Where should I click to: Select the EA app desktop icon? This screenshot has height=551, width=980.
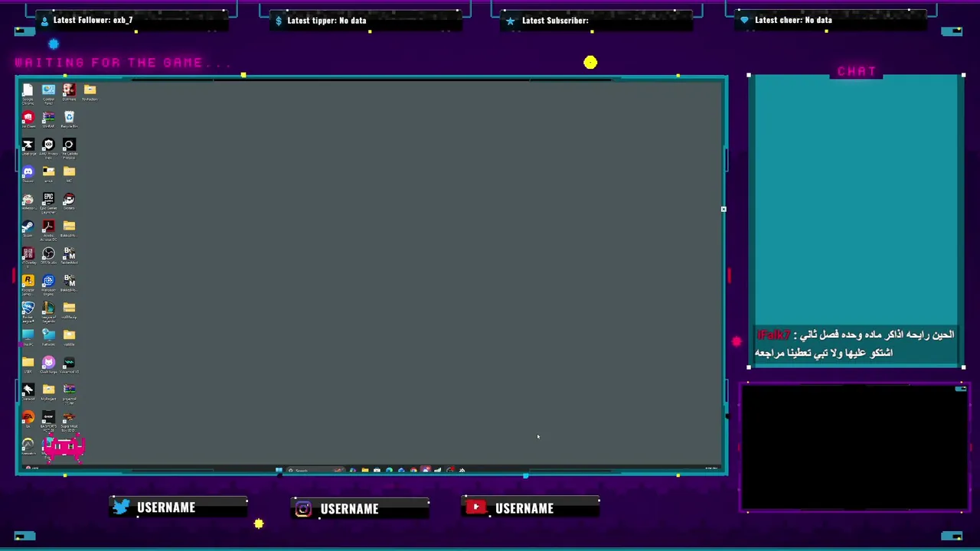28,419
